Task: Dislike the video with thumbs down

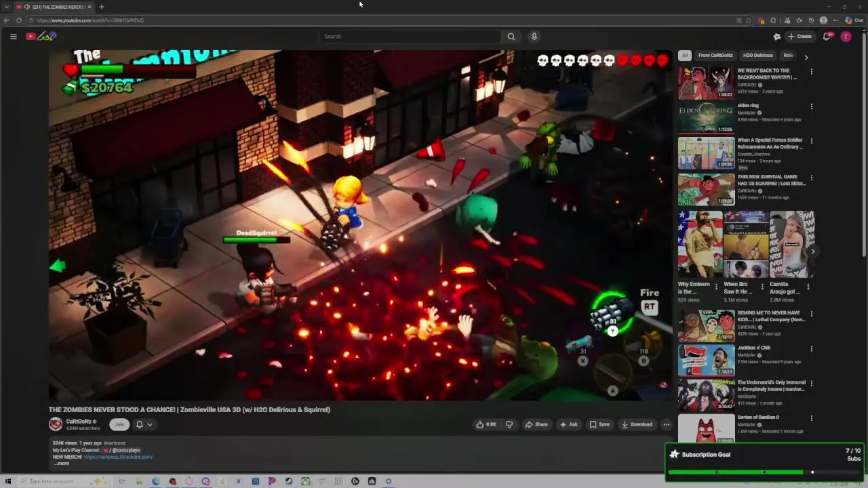Action: 509,424
